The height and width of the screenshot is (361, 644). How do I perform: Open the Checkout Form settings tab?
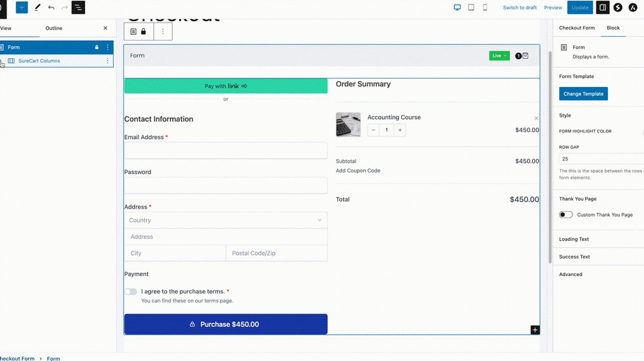coord(576,28)
